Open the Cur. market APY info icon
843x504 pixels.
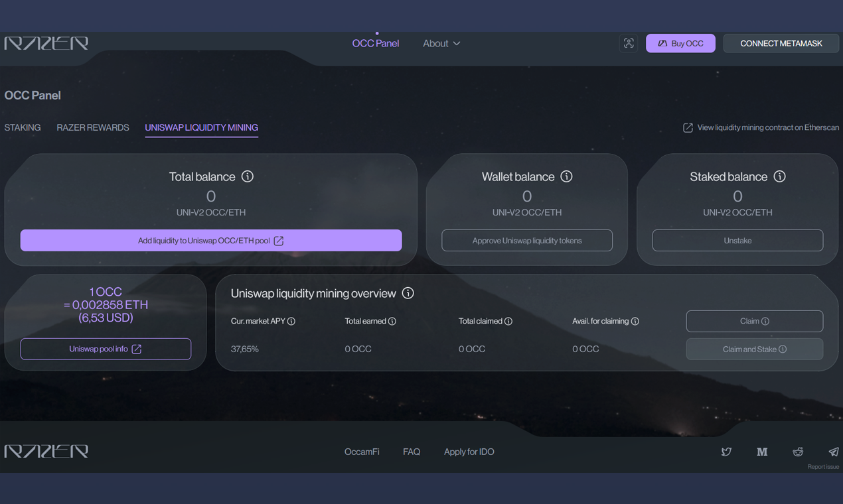[290, 321]
